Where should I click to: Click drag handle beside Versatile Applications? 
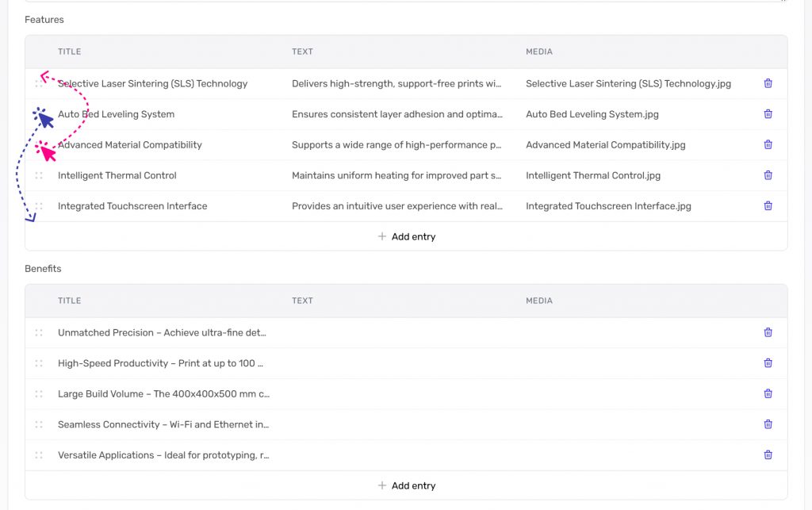pos(39,455)
